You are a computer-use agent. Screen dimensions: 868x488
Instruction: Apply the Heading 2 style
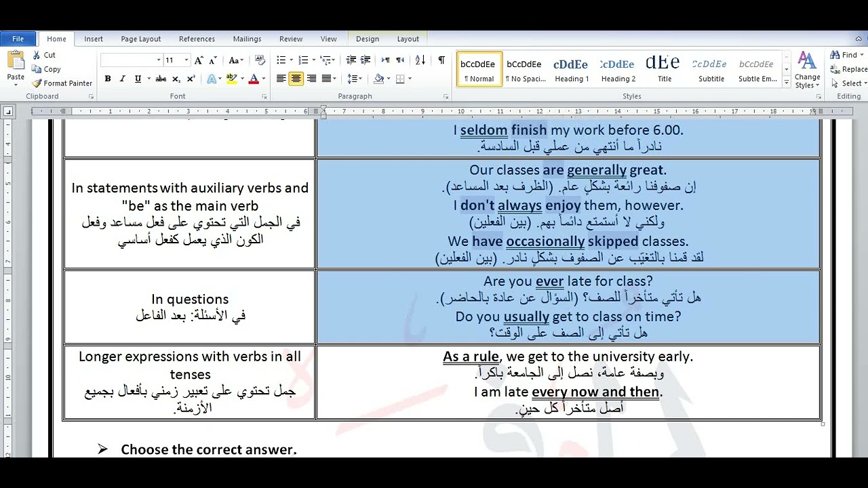tap(618, 69)
